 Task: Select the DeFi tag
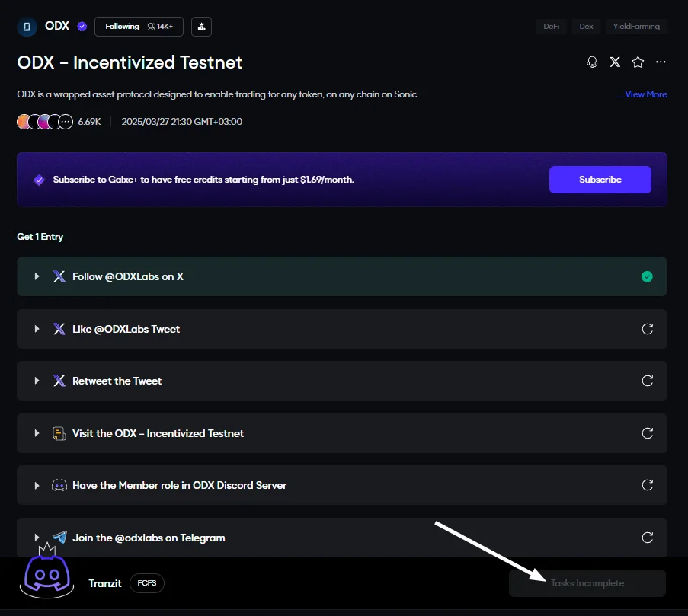(551, 27)
